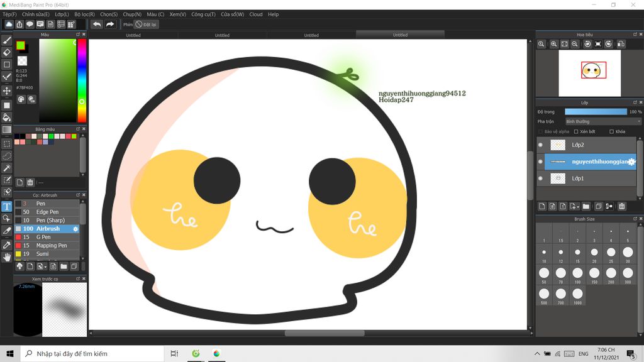Select the Move tool

[x=6, y=90]
